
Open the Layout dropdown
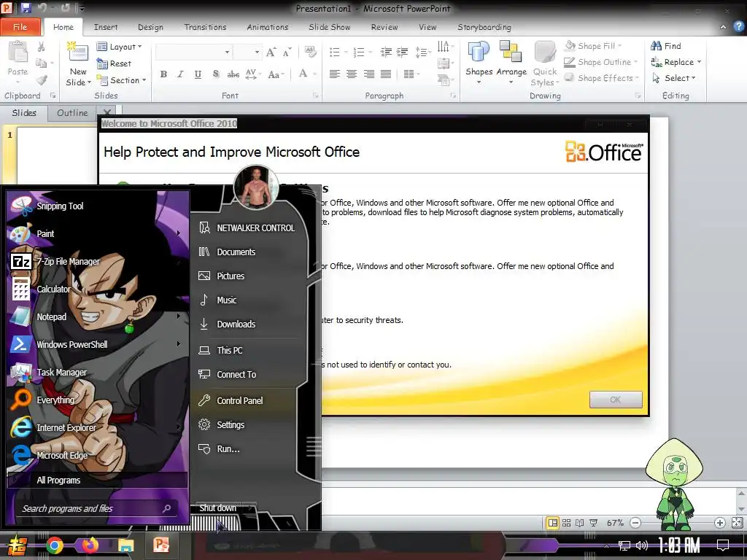pos(119,47)
